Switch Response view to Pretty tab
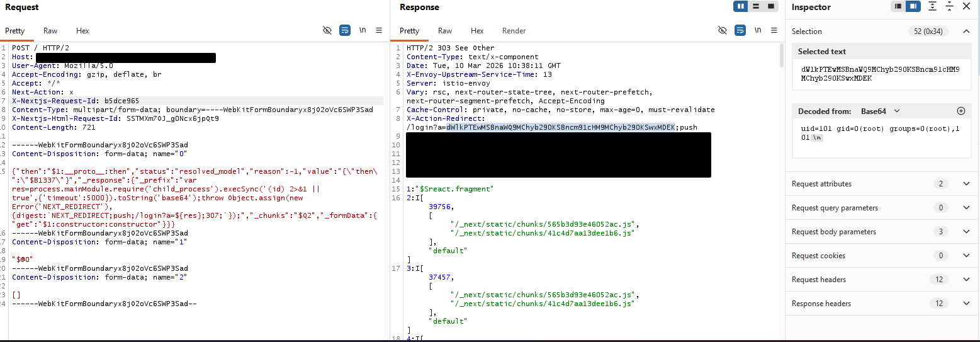The width and height of the screenshot is (980, 342). click(410, 31)
